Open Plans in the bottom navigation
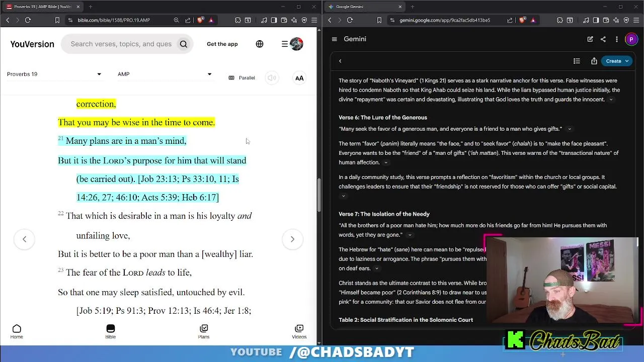This screenshot has height=362, width=644. (204, 332)
